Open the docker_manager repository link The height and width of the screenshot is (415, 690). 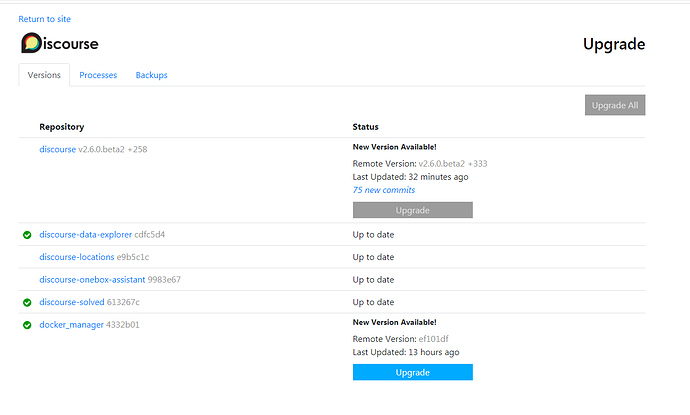(71, 325)
